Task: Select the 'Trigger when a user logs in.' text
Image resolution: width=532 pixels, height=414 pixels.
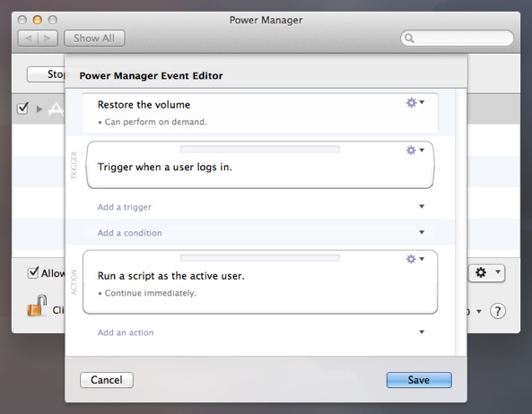Action: pyautogui.click(x=164, y=167)
